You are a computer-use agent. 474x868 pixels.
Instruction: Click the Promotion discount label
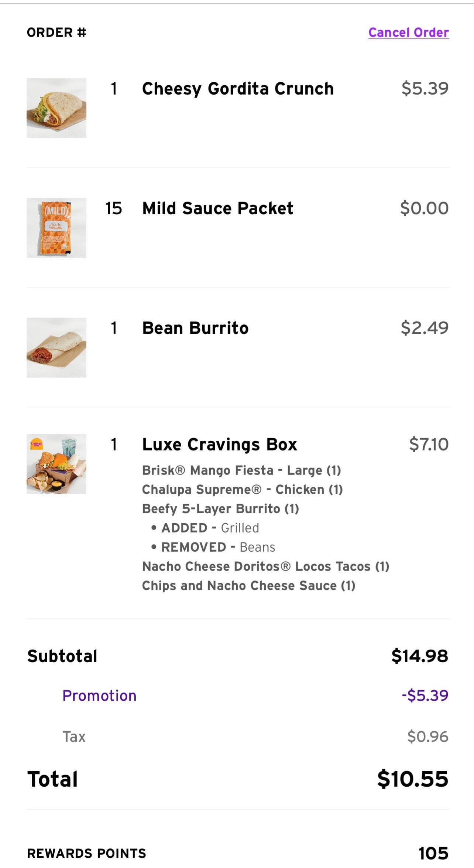[x=99, y=696]
